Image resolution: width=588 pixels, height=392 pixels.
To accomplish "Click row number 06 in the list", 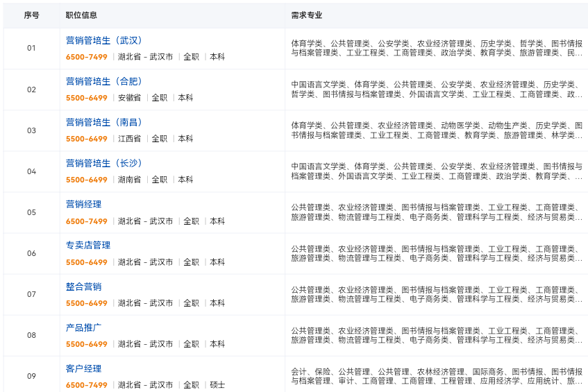I will tap(31, 253).
